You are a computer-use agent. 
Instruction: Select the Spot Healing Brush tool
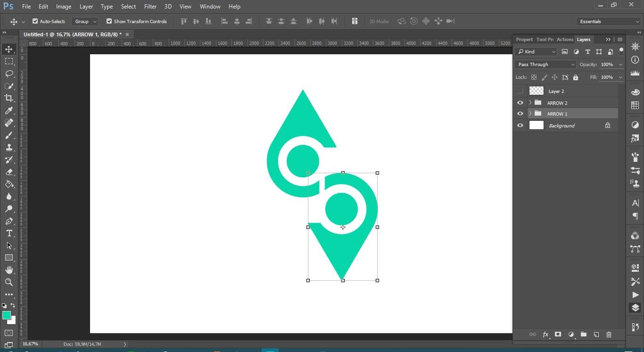pos(9,123)
